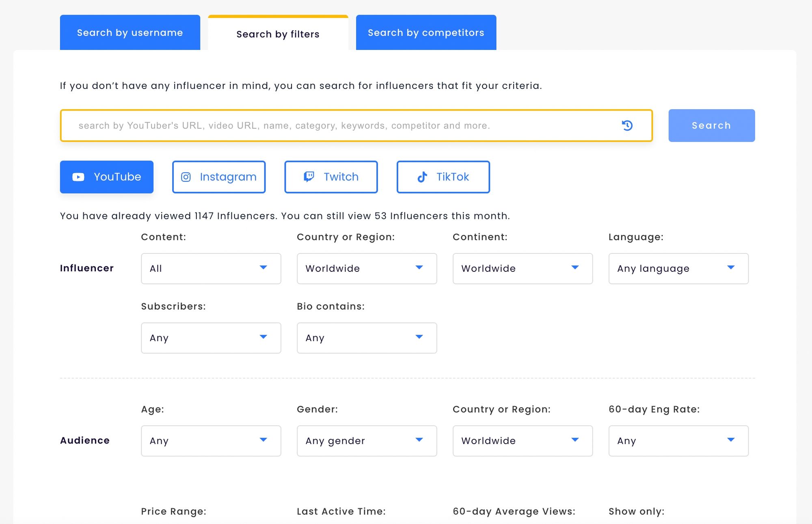This screenshot has height=524, width=812.
Task: Expand the Any language dropdown
Action: pyautogui.click(x=678, y=268)
